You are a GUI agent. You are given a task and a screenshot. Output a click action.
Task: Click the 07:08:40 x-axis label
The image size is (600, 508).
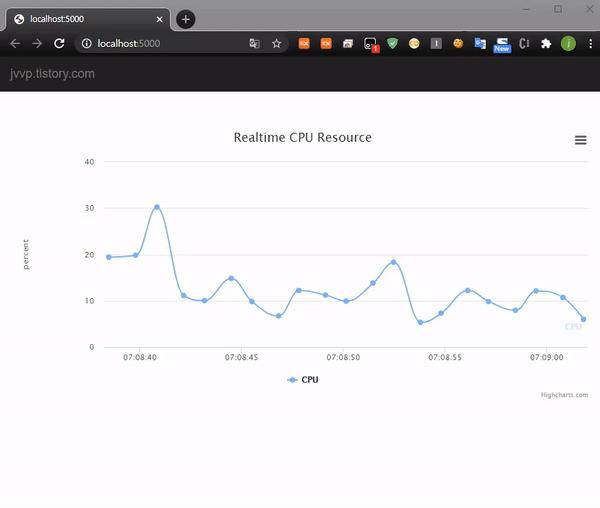click(x=140, y=357)
